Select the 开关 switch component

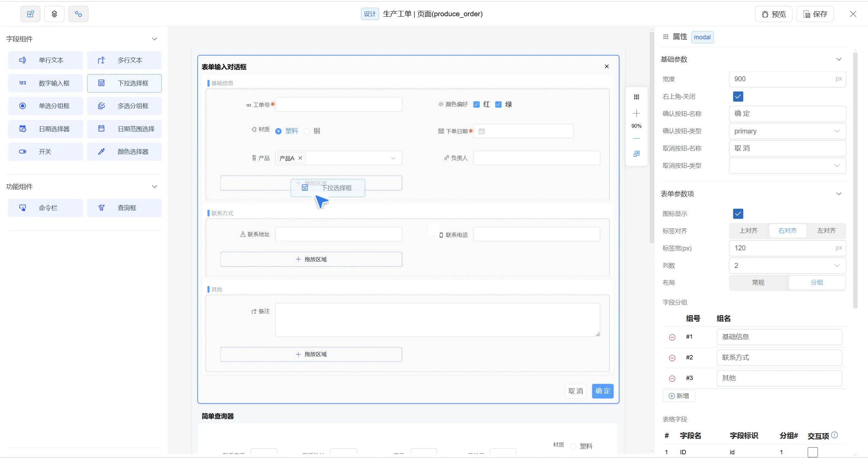pyautogui.click(x=45, y=151)
